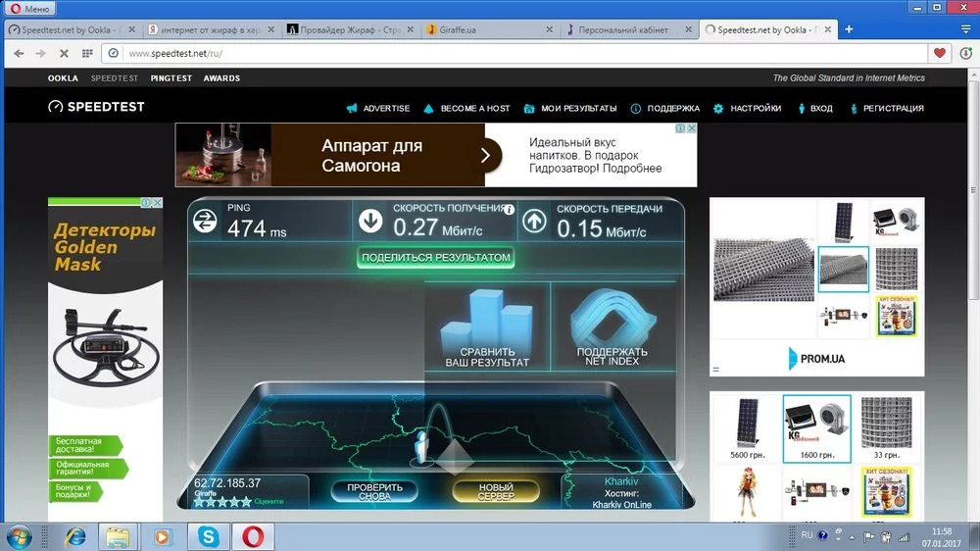Click the Kharkiv server name

[621, 481]
